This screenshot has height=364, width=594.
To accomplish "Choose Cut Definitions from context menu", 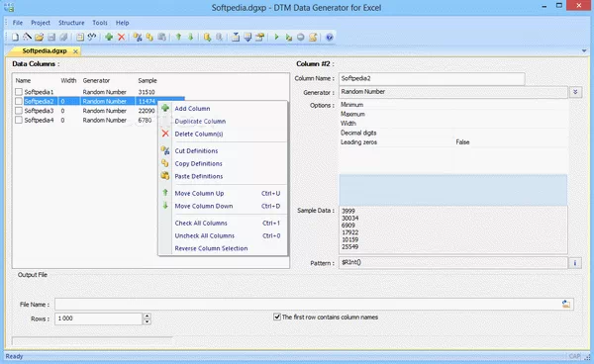I will tap(223, 150).
